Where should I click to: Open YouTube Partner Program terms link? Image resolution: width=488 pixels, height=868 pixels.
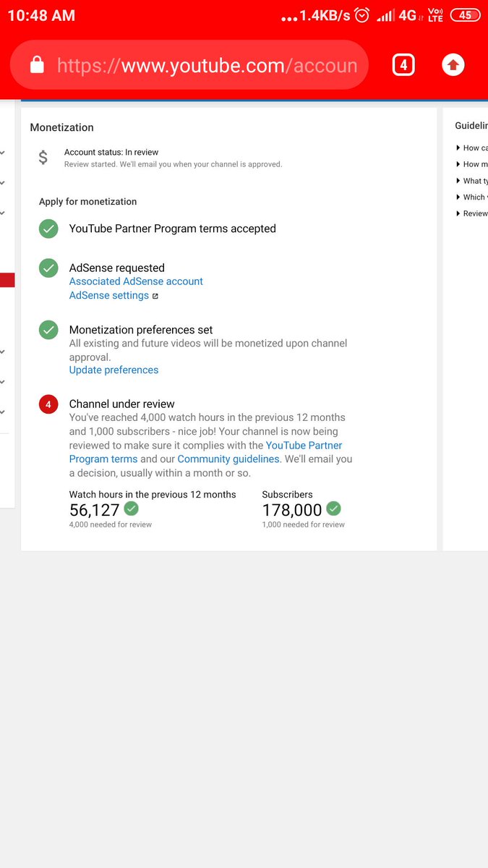pyautogui.click(x=206, y=452)
